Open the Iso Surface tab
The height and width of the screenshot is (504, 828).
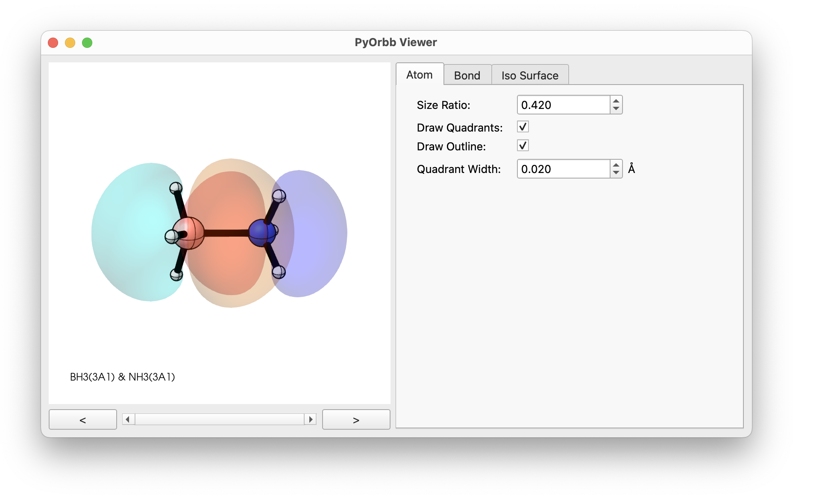click(530, 75)
